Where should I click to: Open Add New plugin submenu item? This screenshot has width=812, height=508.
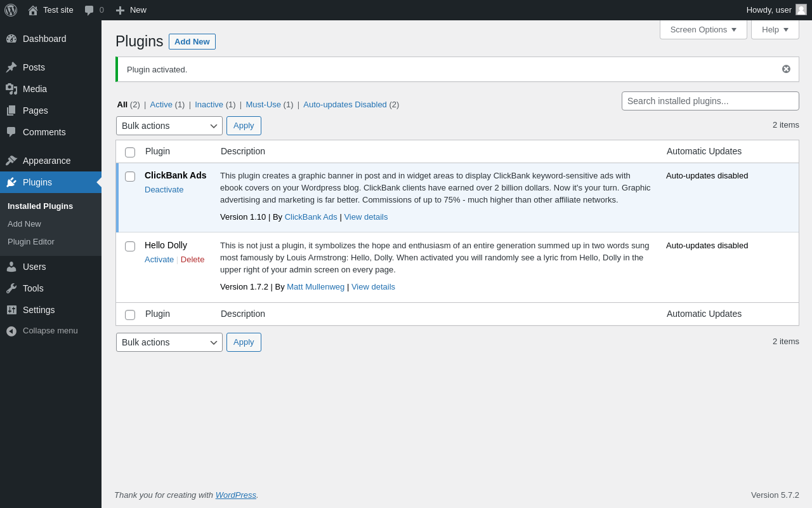[24, 224]
